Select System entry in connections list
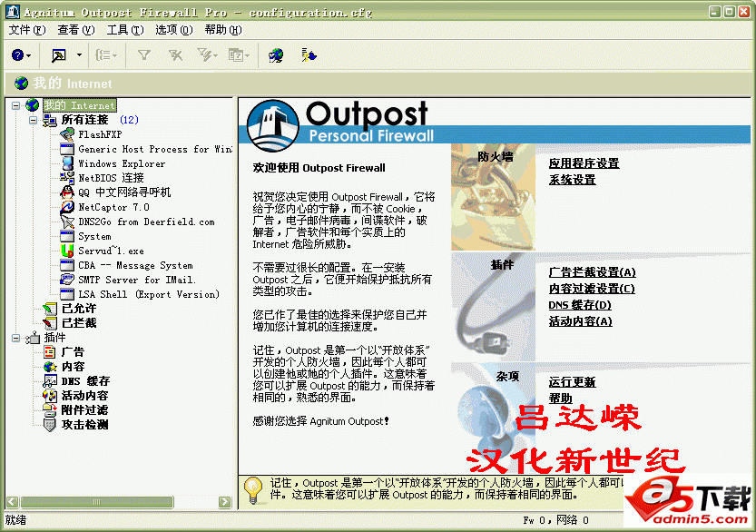The image size is (756, 532). pos(94,236)
